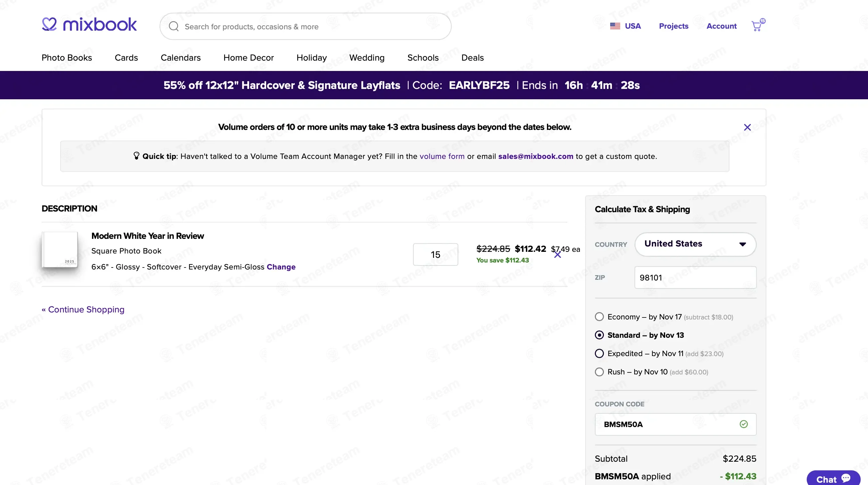The width and height of the screenshot is (868, 485).
Task: Open Home Decor menu
Action: 249,58
